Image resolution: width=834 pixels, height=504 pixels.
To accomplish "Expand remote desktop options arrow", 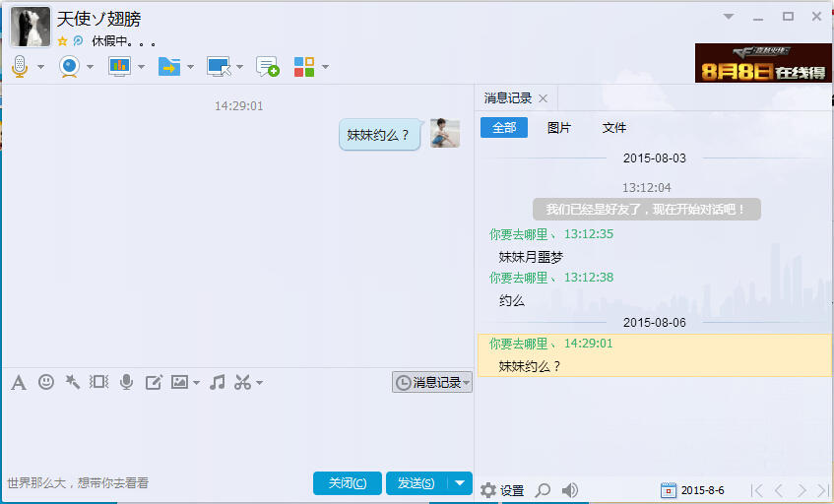I will pos(239,67).
